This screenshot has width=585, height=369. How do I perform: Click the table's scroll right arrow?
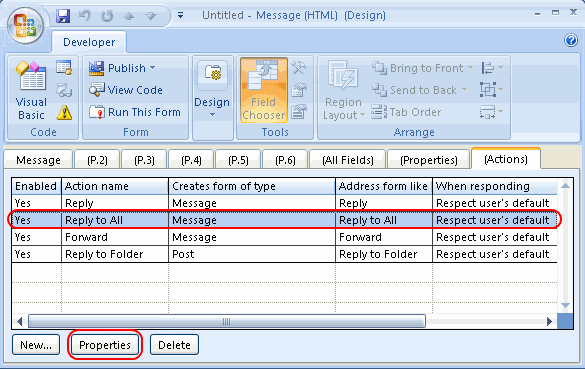[549, 321]
